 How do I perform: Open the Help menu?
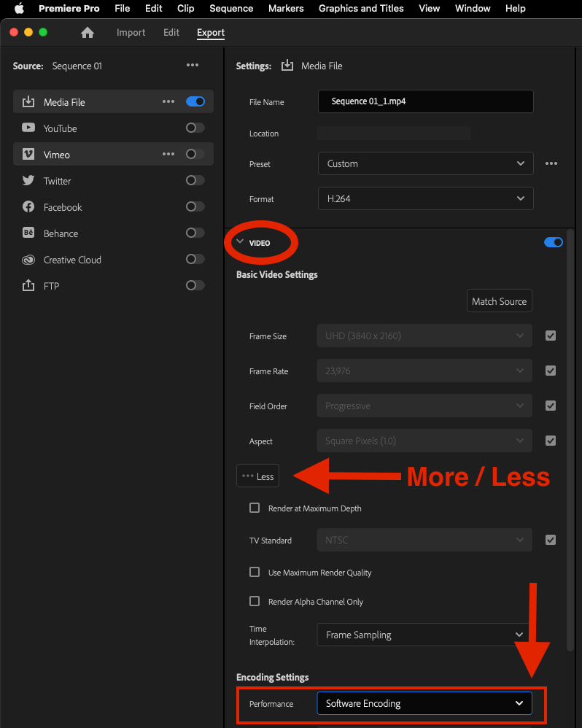click(x=515, y=8)
